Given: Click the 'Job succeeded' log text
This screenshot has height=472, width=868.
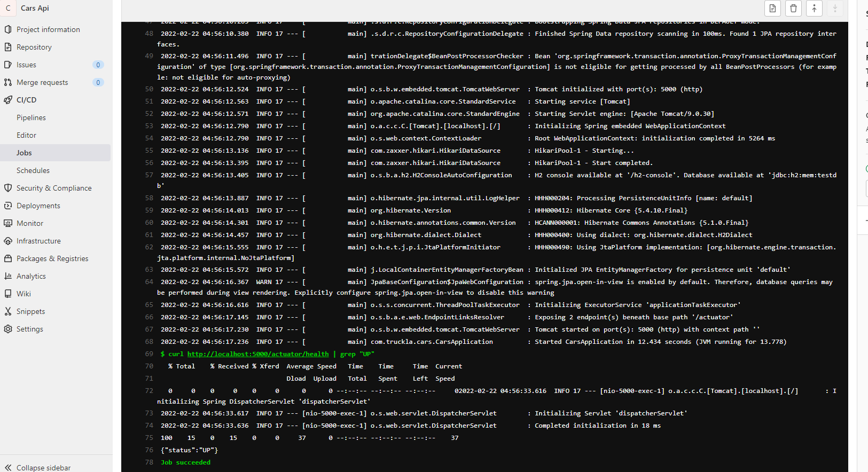Looking at the screenshot, I should [x=186, y=462].
